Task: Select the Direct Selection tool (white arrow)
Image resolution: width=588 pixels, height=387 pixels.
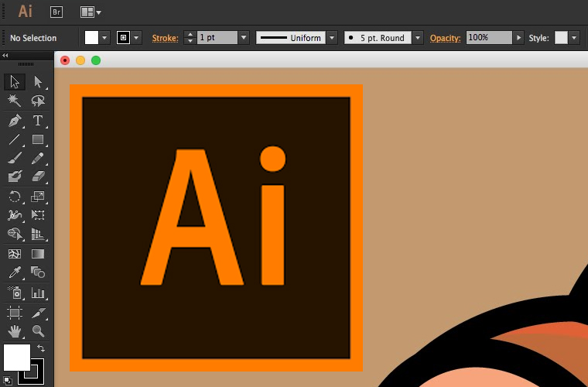Action: 38,82
